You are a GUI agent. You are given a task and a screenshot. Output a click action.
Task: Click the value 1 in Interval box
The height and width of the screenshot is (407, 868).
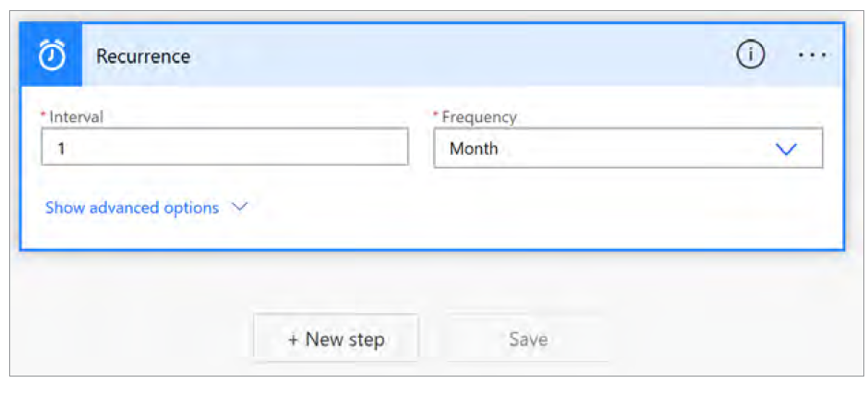[x=61, y=148]
